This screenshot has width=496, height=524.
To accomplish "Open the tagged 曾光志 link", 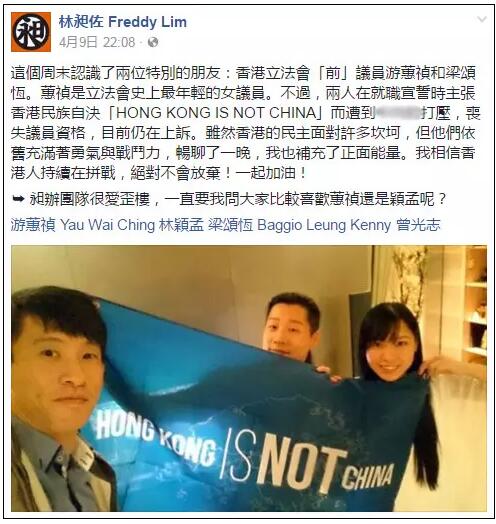I will coord(418,225).
